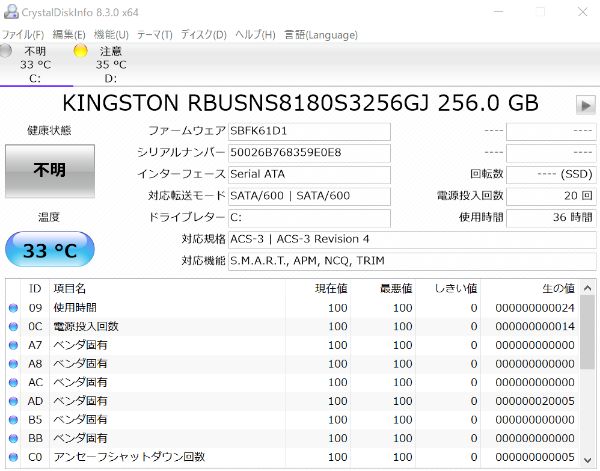Open the ファイル(F) menu

tap(23, 35)
